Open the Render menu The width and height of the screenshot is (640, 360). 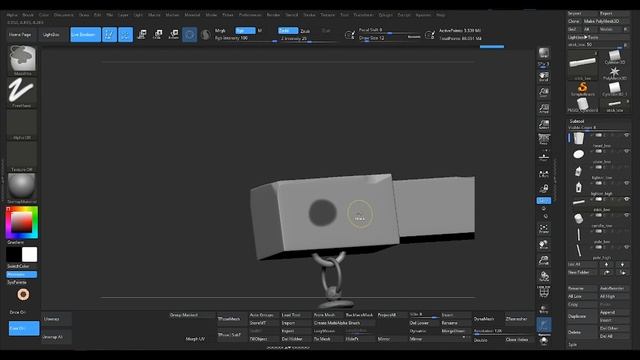point(273,15)
